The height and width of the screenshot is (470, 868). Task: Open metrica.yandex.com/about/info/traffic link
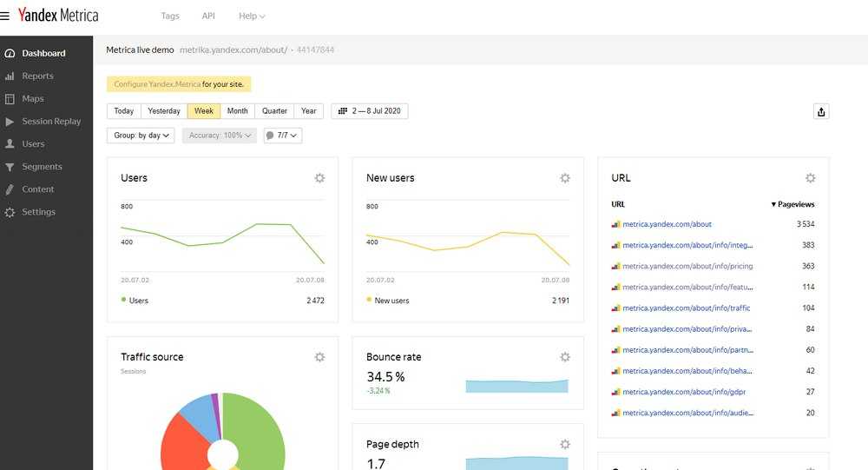(687, 308)
